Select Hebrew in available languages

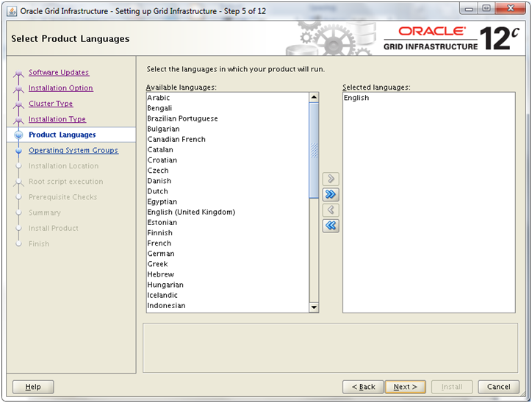pyautogui.click(x=228, y=274)
